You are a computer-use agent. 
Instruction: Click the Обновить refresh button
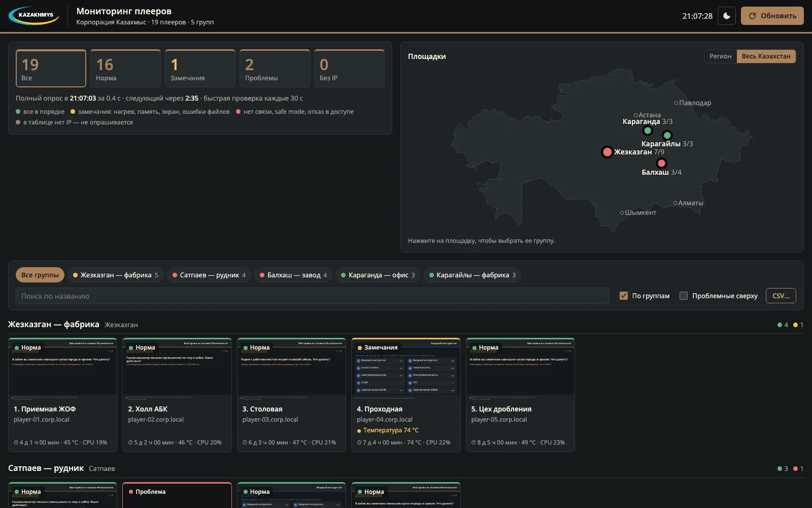pos(772,16)
